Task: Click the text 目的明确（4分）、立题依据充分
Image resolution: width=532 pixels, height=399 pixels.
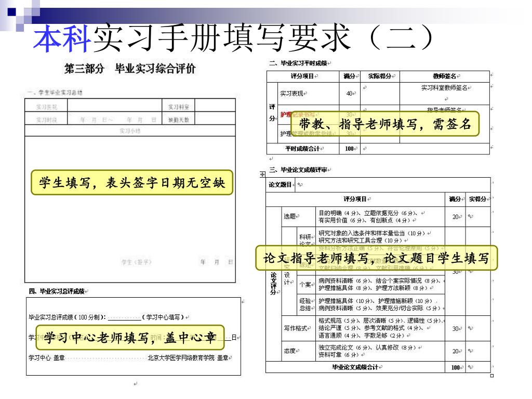Action: click(368, 213)
